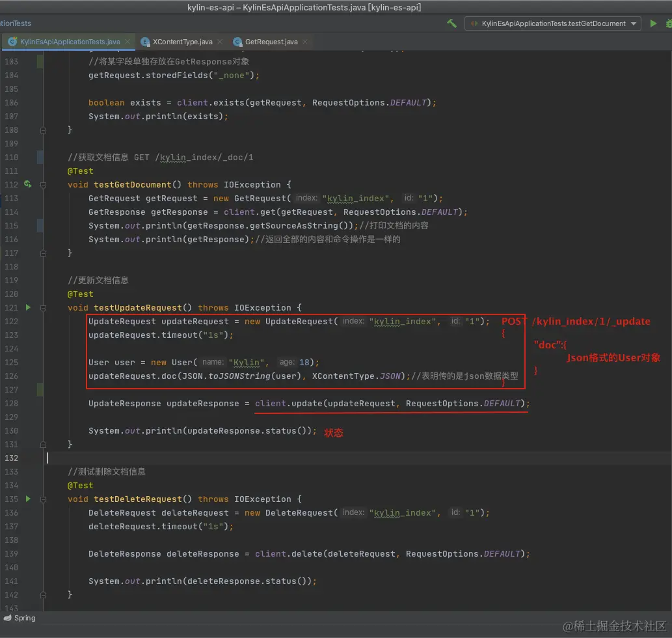Click the enum icon on XContentType.java tab

point(145,42)
